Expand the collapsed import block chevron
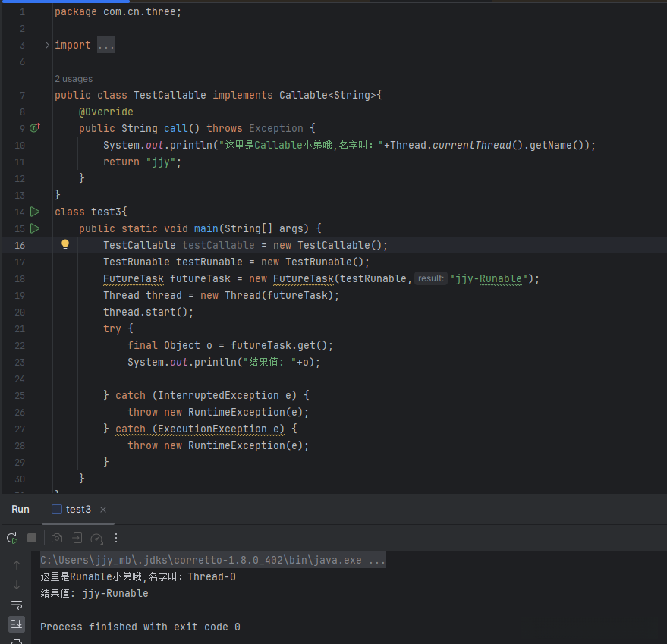The height and width of the screenshot is (644, 667). [x=47, y=46]
